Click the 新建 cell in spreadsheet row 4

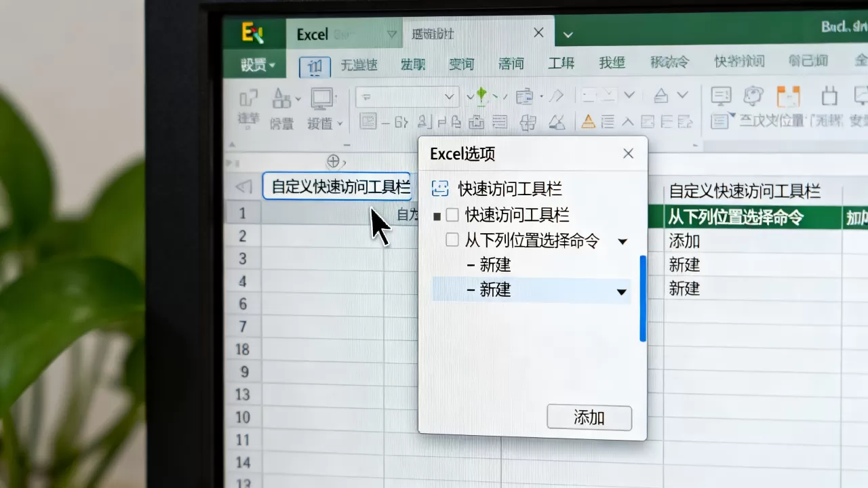tap(684, 289)
